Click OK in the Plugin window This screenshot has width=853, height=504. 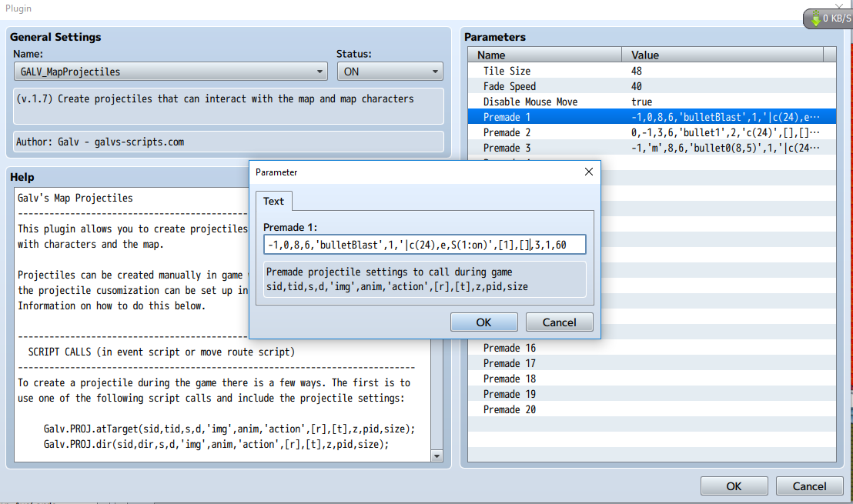(x=734, y=486)
